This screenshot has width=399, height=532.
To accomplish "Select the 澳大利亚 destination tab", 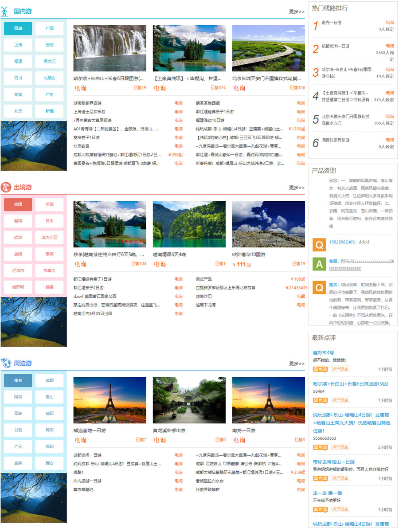I will tap(50, 238).
